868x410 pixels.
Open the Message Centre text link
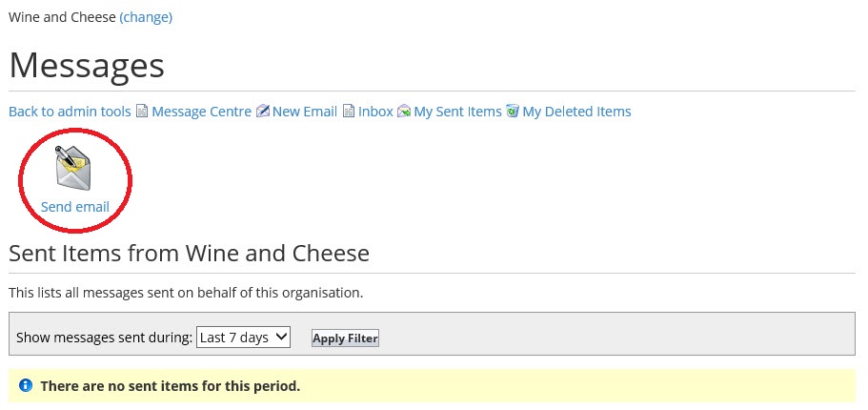point(201,112)
